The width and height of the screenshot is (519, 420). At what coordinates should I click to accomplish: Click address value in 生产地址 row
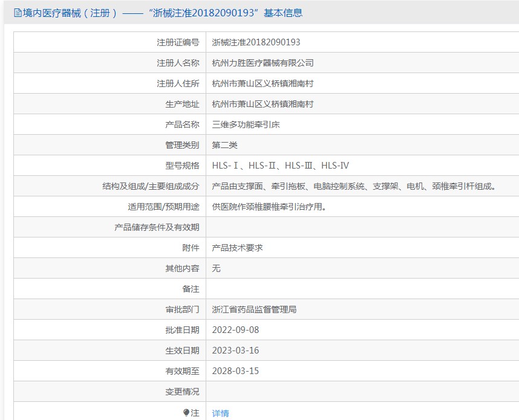pos(263,104)
